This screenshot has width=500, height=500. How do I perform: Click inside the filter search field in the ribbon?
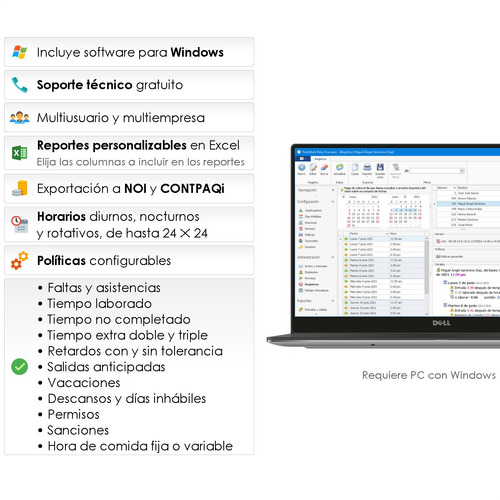[x=435, y=171]
